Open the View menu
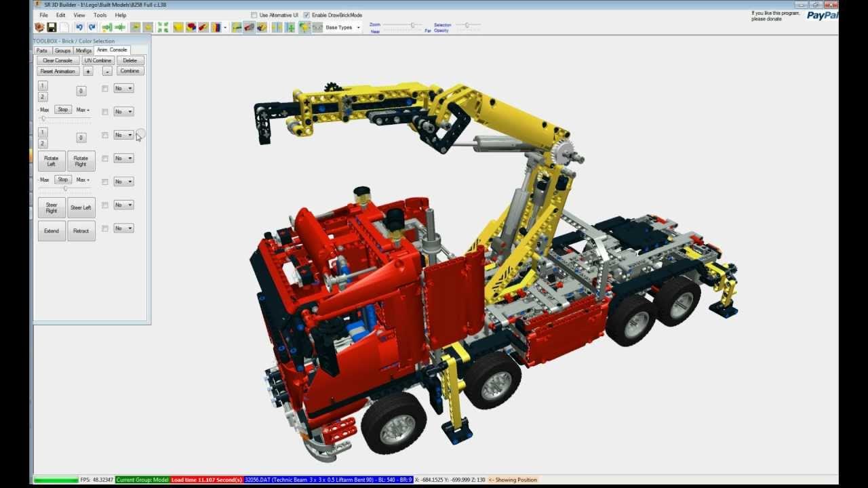Viewport: 868px width, 488px height. pyautogui.click(x=79, y=15)
